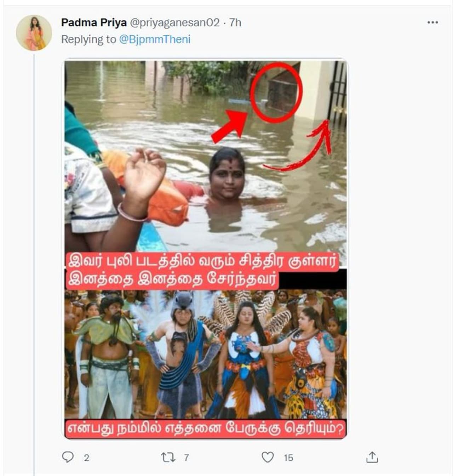Open the @priyaganesan02 handle link
Screen dimensions: 453x476
point(175,23)
